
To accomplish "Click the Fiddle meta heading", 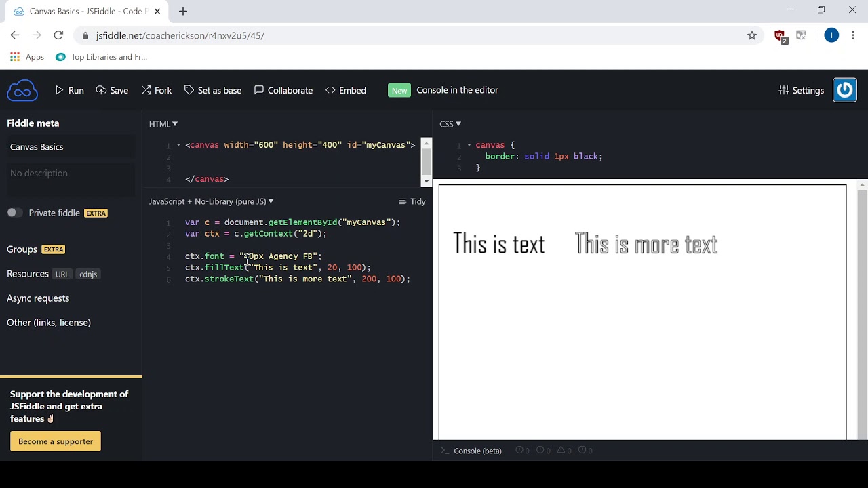I will coord(33,123).
